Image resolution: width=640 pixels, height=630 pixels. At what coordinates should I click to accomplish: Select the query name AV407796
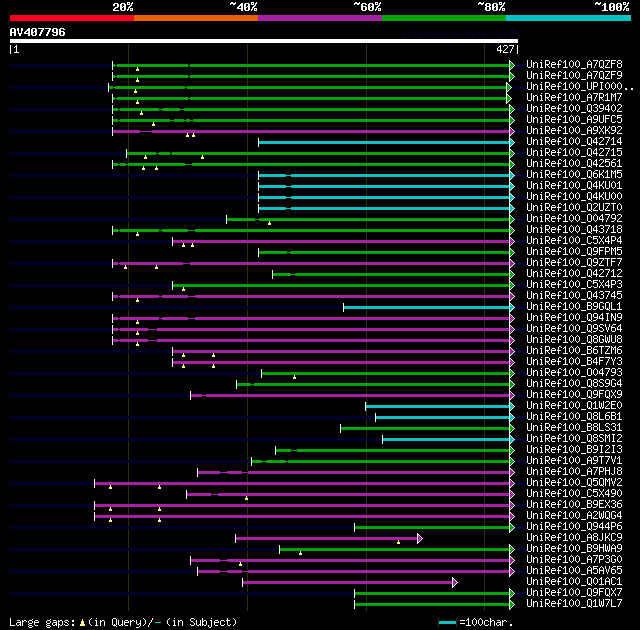pyautogui.click(x=38, y=32)
